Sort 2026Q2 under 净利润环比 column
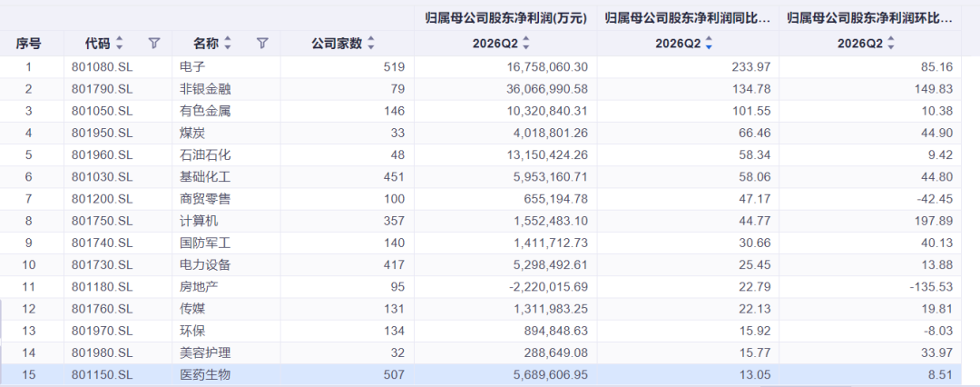This screenshot has width=980, height=387. tap(891, 44)
